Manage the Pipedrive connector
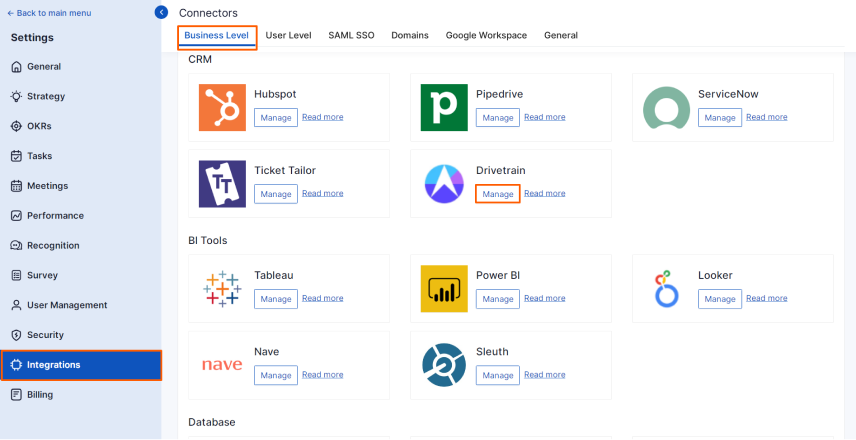 (498, 117)
